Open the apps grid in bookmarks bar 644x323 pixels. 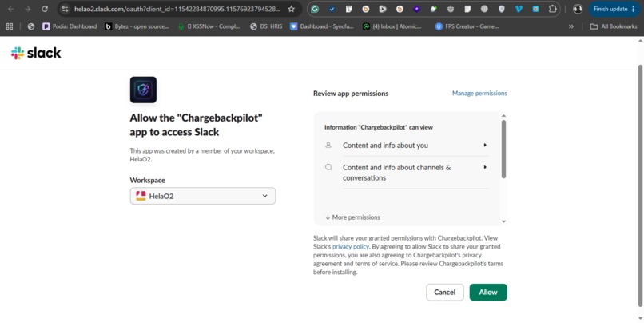pos(9,26)
